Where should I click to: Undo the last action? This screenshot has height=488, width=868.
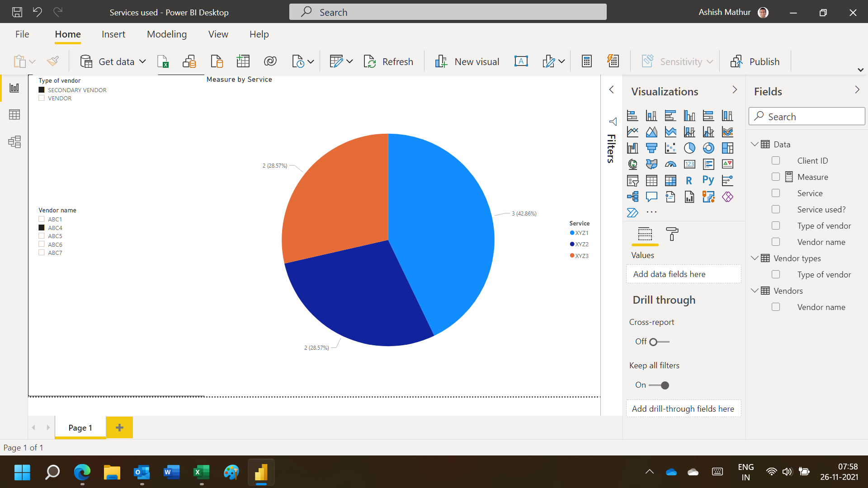point(38,12)
